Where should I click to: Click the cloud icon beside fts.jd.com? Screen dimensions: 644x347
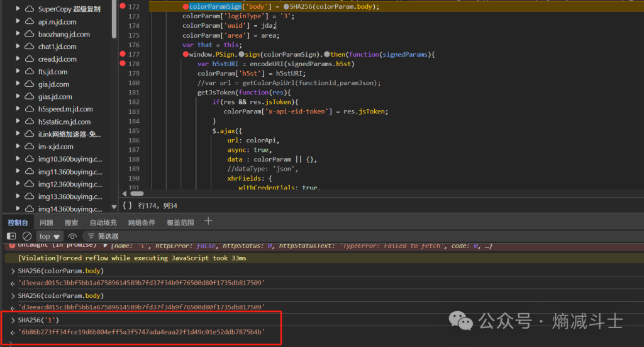coord(29,72)
